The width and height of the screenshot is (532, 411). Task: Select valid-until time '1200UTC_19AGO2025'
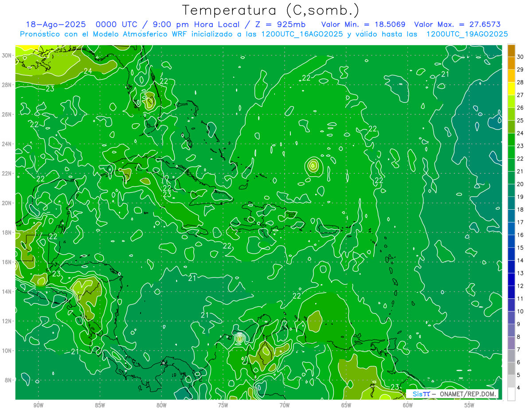(x=467, y=34)
